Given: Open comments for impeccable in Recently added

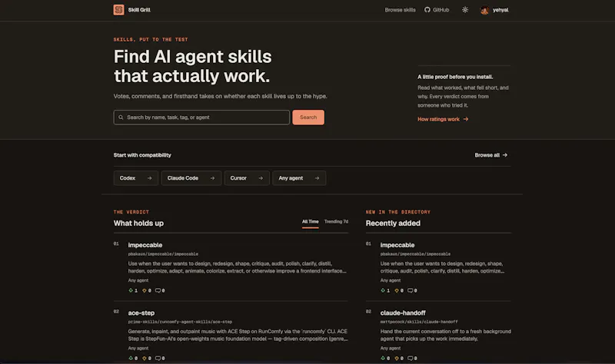Looking at the screenshot, I should (x=412, y=290).
